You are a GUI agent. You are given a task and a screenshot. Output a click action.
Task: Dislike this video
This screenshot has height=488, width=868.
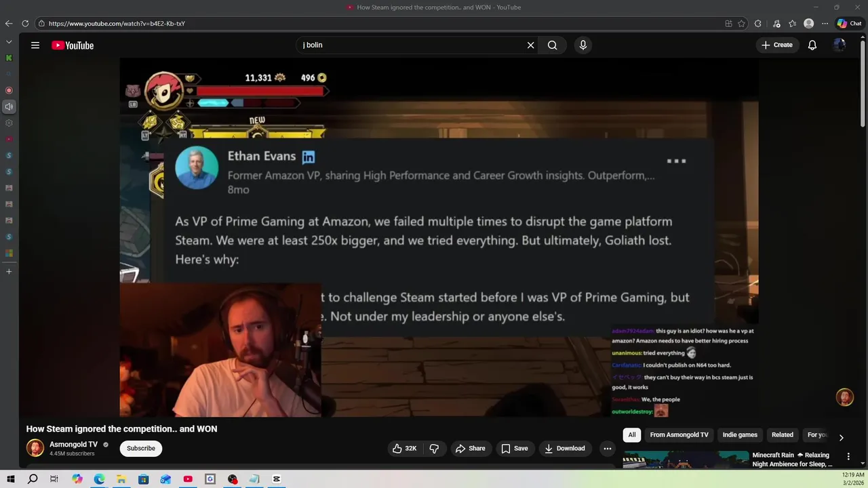434,449
